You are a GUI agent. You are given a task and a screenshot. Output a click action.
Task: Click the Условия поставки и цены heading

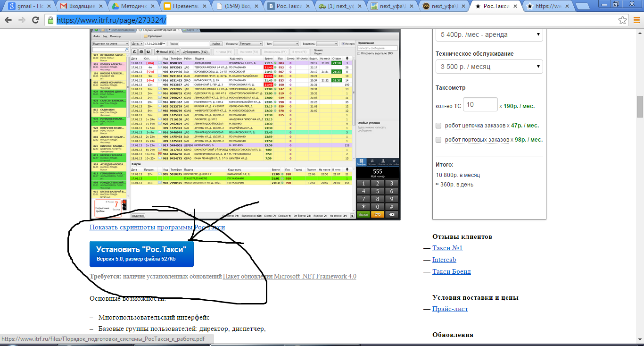click(x=475, y=297)
